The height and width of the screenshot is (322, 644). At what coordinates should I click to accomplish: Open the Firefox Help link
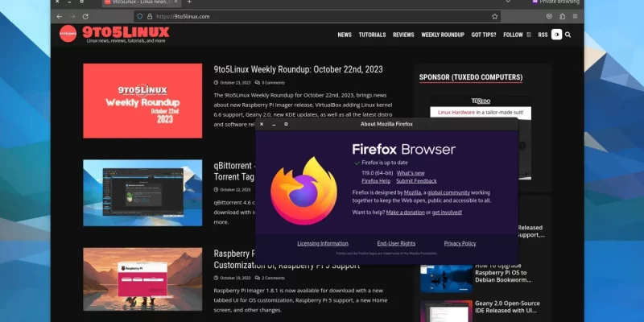click(x=376, y=181)
